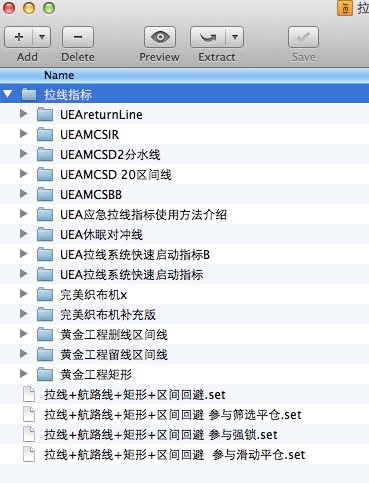This screenshot has height=483, width=369.
Task: Click file icon of 参与滑动平仓.set
Action: [29, 454]
